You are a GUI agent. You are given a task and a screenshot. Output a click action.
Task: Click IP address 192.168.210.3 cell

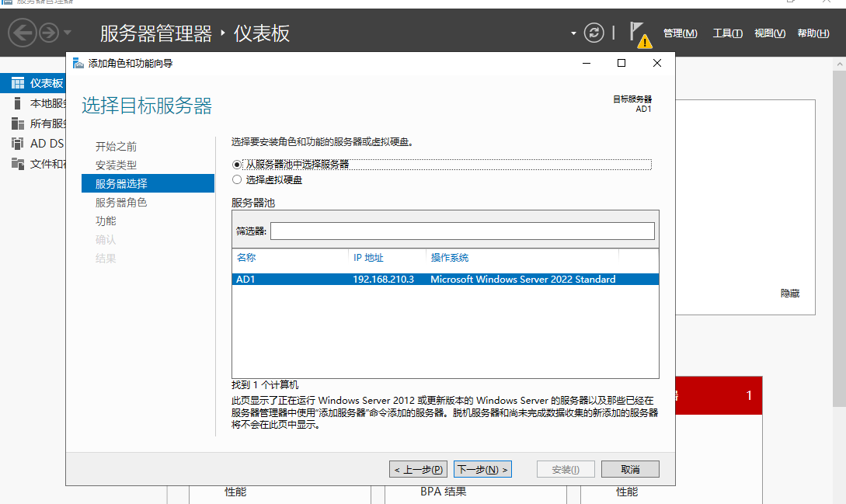pyautogui.click(x=383, y=279)
